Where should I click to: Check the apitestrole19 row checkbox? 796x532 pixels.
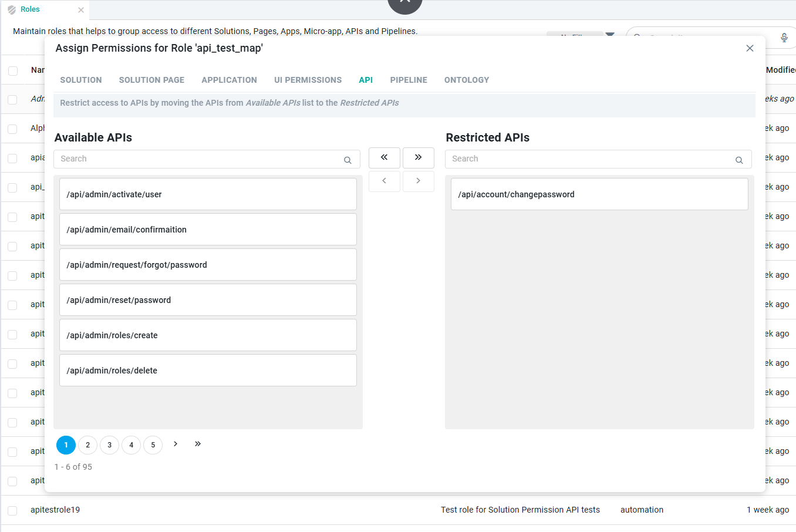tap(12, 510)
